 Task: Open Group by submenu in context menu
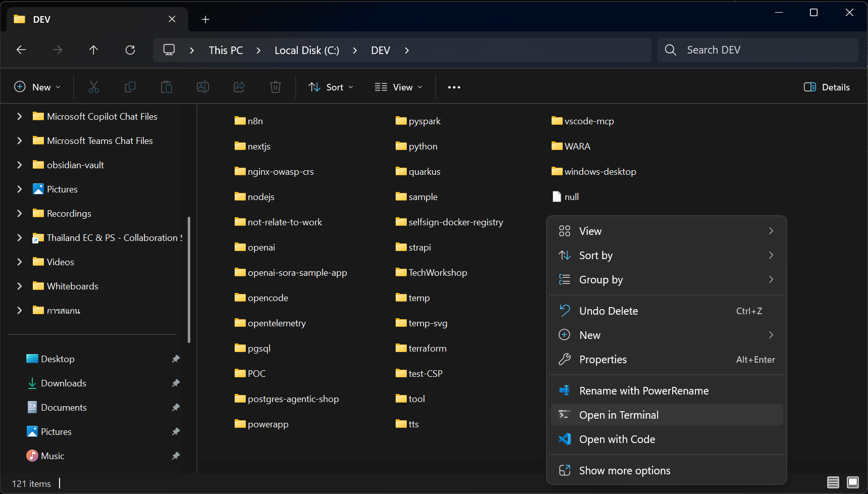(x=667, y=279)
